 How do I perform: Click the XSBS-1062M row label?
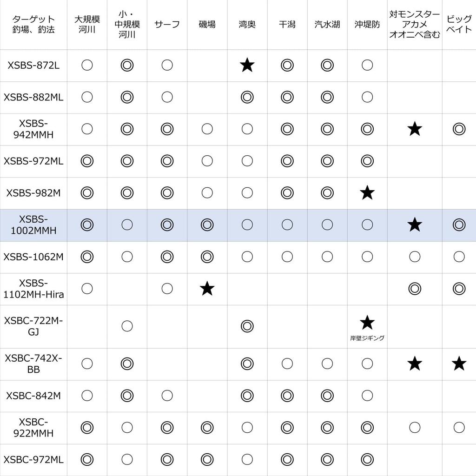click(x=33, y=257)
